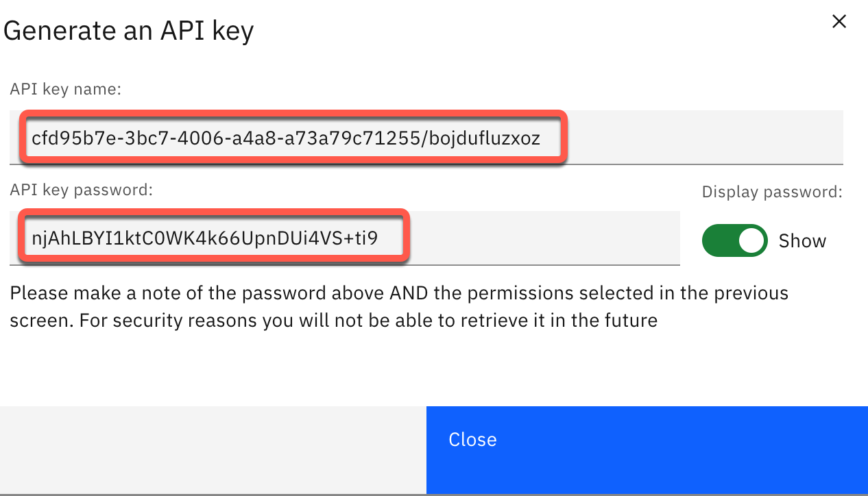Click the Display password: label
868x496 pixels.
[772, 192]
